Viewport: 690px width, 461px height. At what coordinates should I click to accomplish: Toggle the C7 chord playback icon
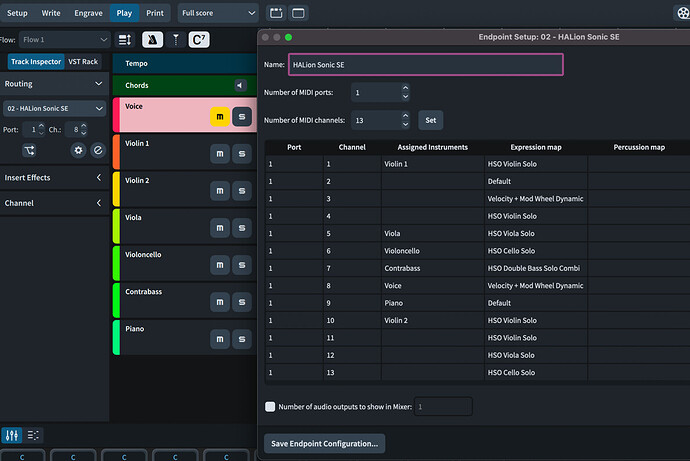tap(199, 40)
